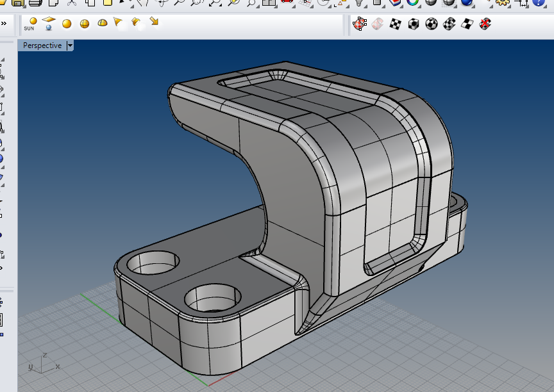Apply planar checkered texture mapping
The image size is (554, 392).
pyautogui.click(x=396, y=24)
